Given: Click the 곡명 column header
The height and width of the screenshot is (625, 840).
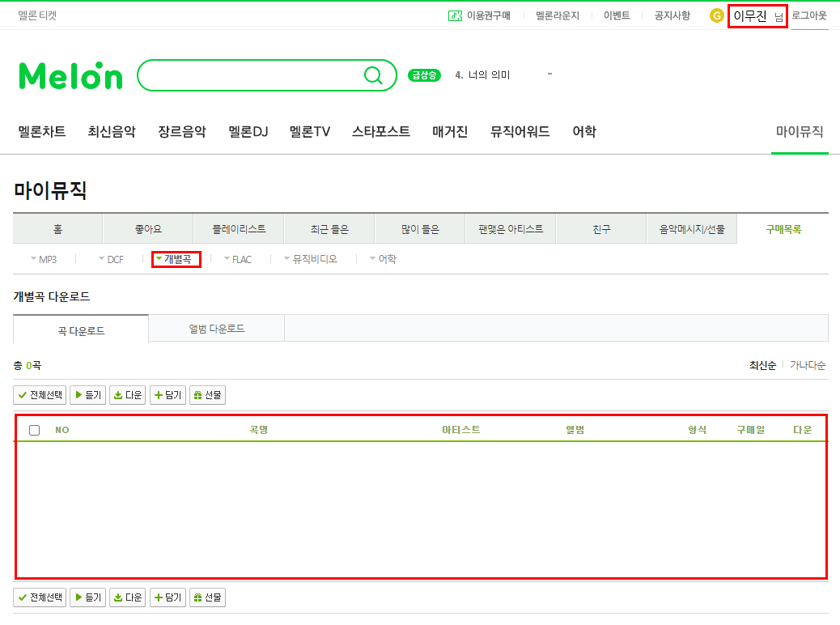Looking at the screenshot, I should coord(258,430).
